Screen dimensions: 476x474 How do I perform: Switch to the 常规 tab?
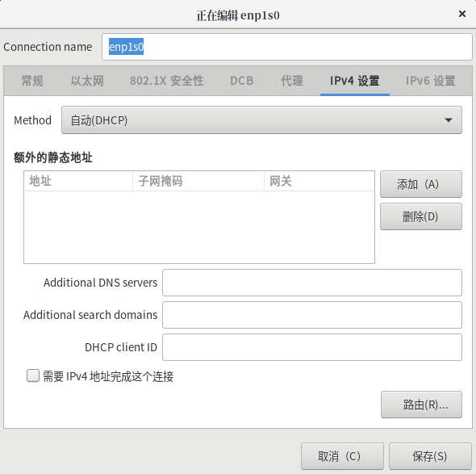(x=32, y=81)
